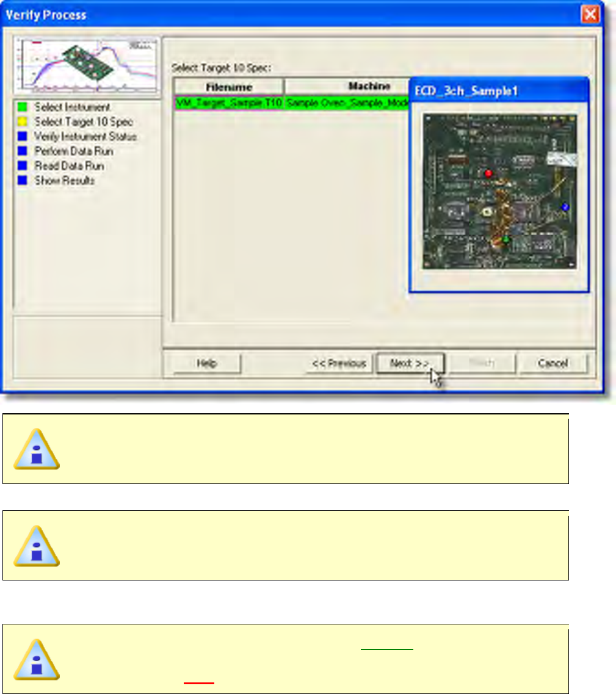Click blue Show Results step indicator
The width and height of the screenshot is (616, 694).
click(22, 180)
